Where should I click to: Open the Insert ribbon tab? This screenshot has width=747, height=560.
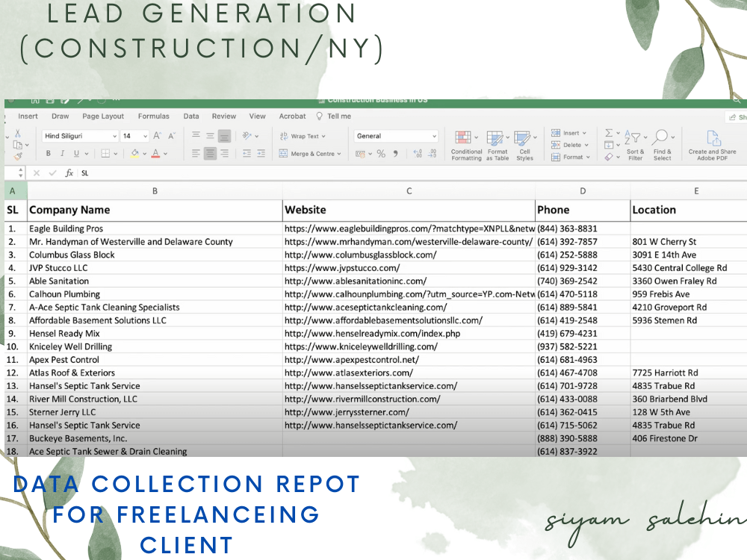28,116
